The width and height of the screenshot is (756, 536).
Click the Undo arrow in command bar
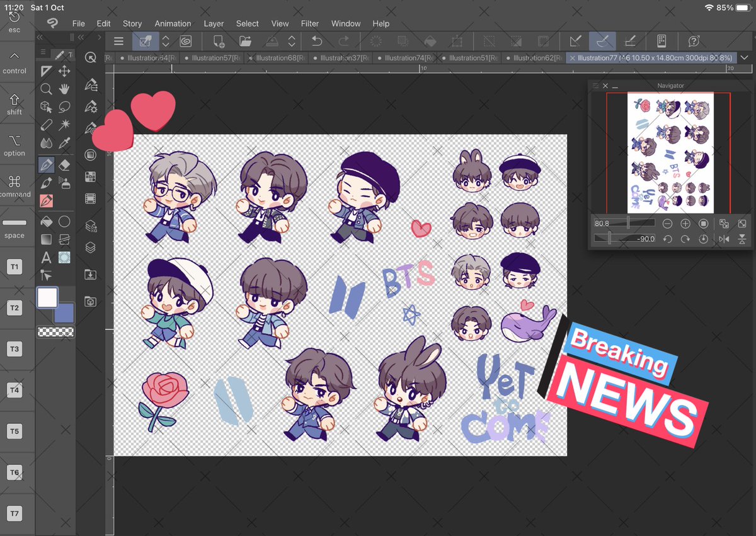317,42
